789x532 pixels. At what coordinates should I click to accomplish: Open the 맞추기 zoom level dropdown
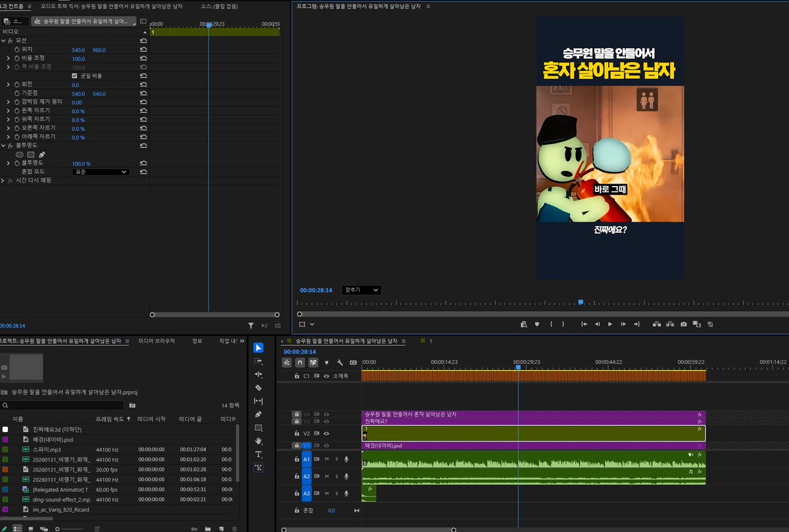pos(361,290)
